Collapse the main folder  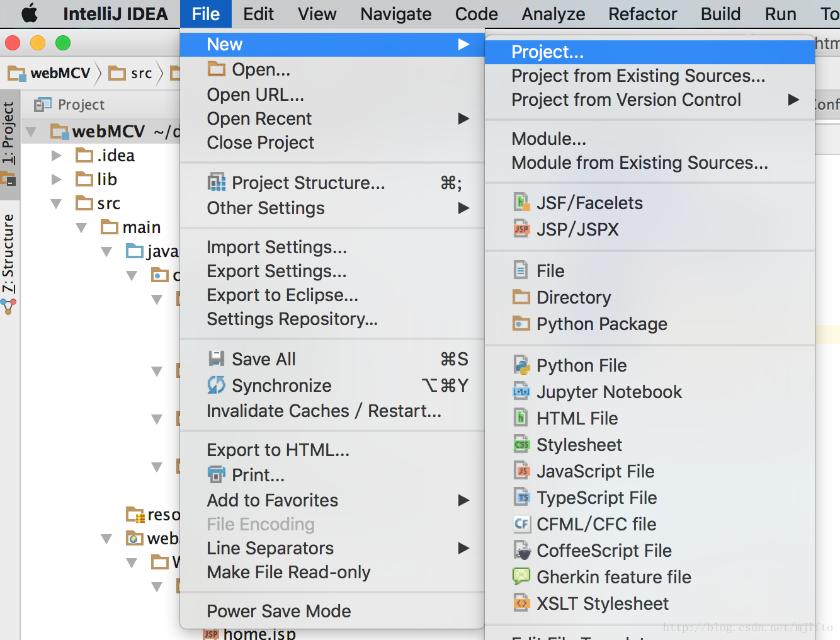click(82, 227)
